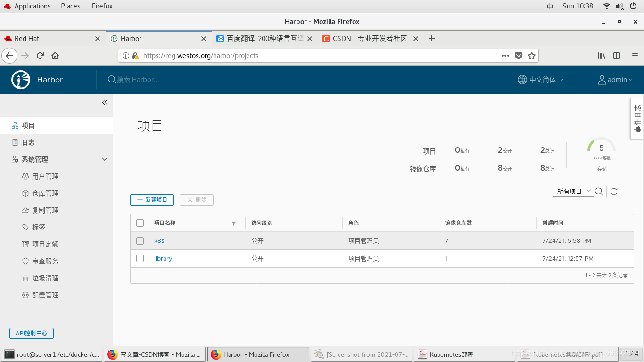
Task: Select the header checkbox to select all projects
Action: 140,222
